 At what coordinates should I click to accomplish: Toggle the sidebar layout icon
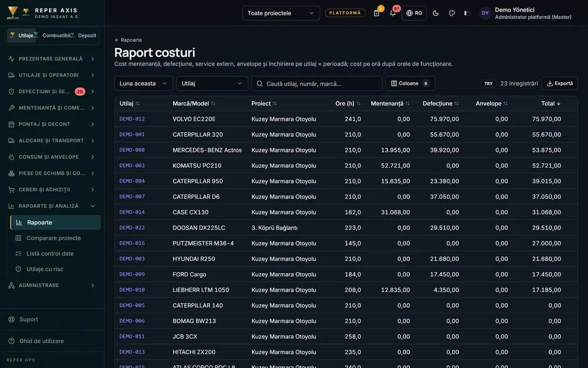tap(468, 13)
